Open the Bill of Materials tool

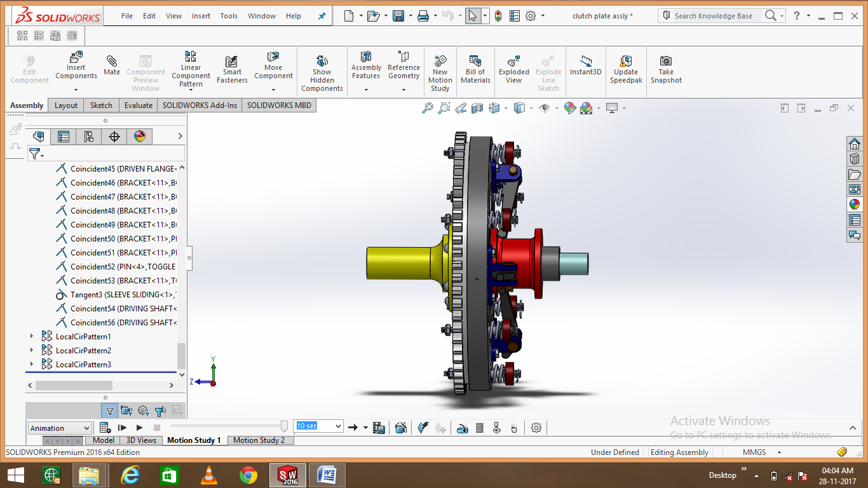(475, 64)
